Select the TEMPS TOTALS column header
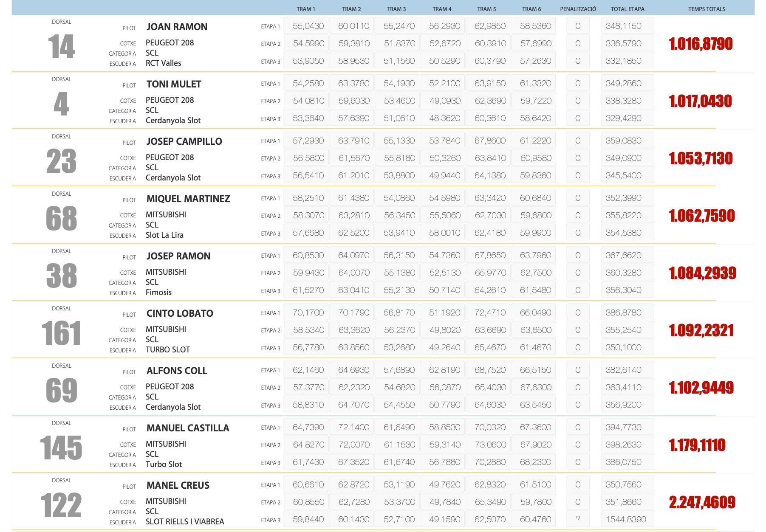 (x=707, y=9)
